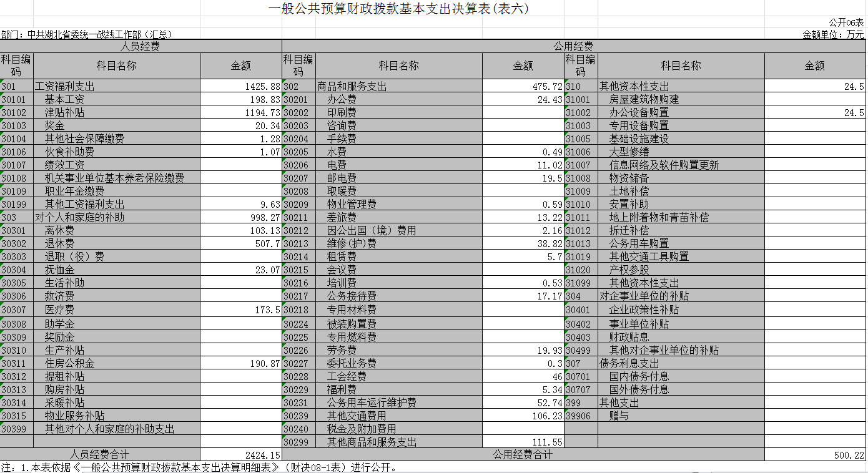Click the 债务利息支出 cell
Viewport: 868px width, 473px height.
point(681,363)
